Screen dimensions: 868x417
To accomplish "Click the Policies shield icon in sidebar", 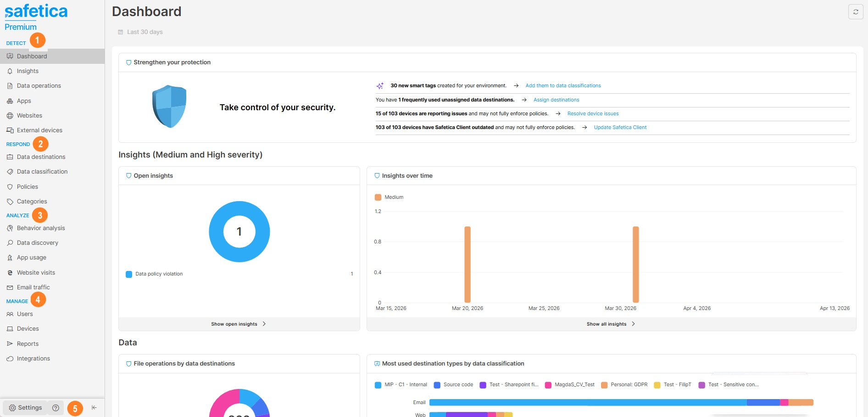I will tap(10, 187).
